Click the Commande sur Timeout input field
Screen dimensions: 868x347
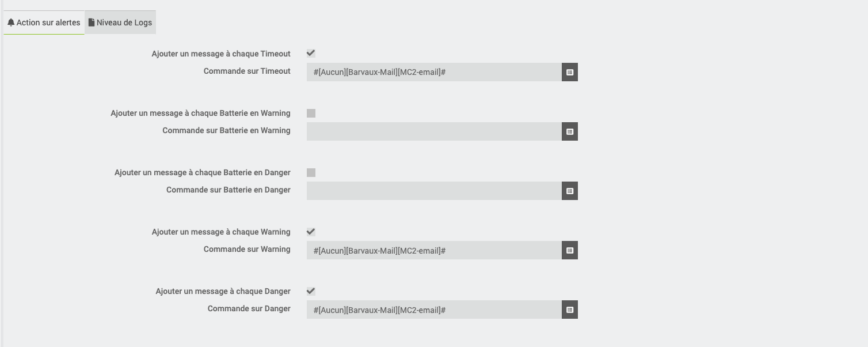(434, 72)
